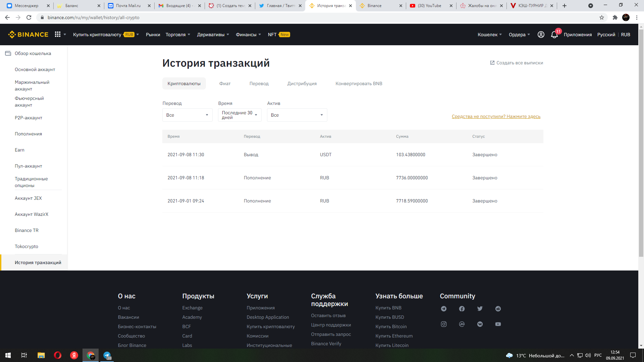Click the USDT withdrawal amount 103.43800000
The height and width of the screenshot is (362, 644).
[x=411, y=155]
